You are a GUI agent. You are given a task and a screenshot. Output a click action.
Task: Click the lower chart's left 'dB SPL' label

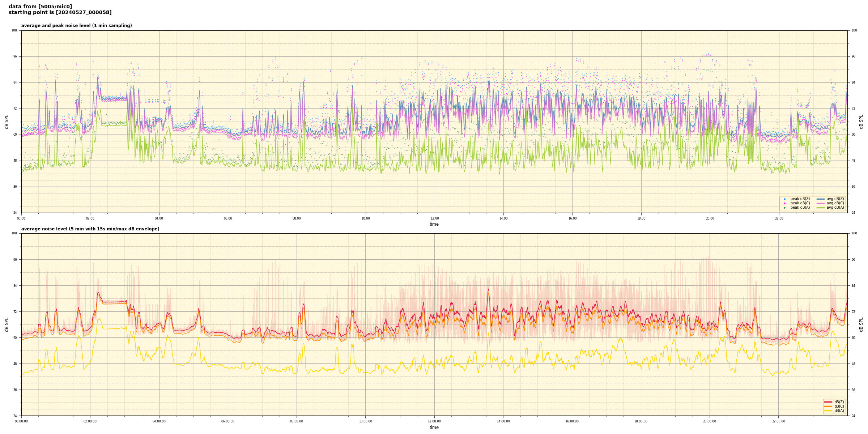7,324
